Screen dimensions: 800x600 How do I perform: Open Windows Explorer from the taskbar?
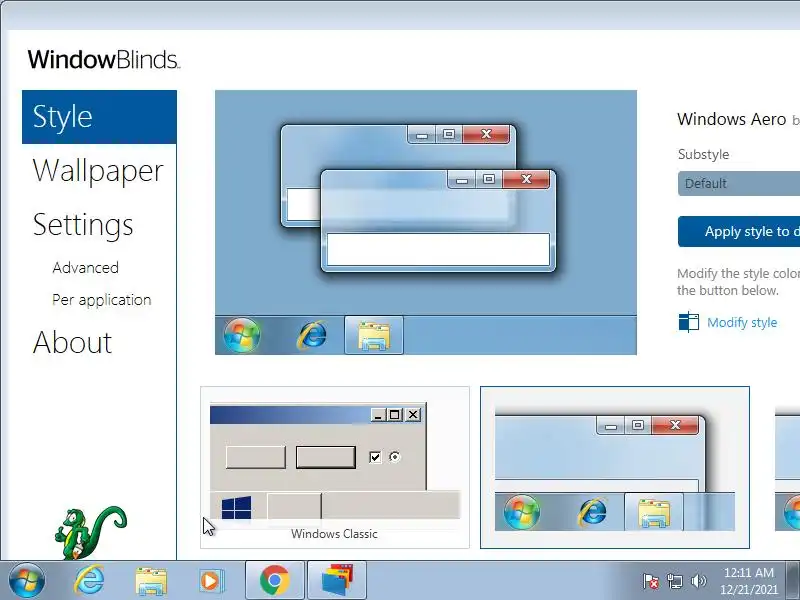tap(151, 581)
